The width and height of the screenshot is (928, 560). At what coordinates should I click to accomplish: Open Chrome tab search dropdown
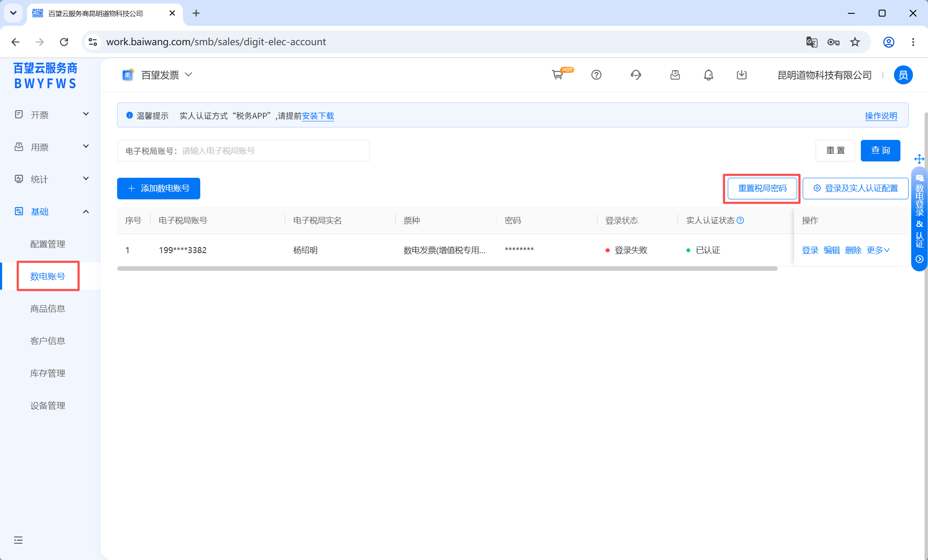[x=13, y=13]
